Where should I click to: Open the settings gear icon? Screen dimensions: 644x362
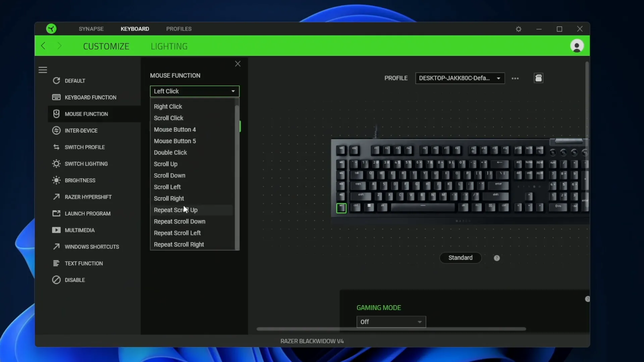pyautogui.click(x=519, y=29)
